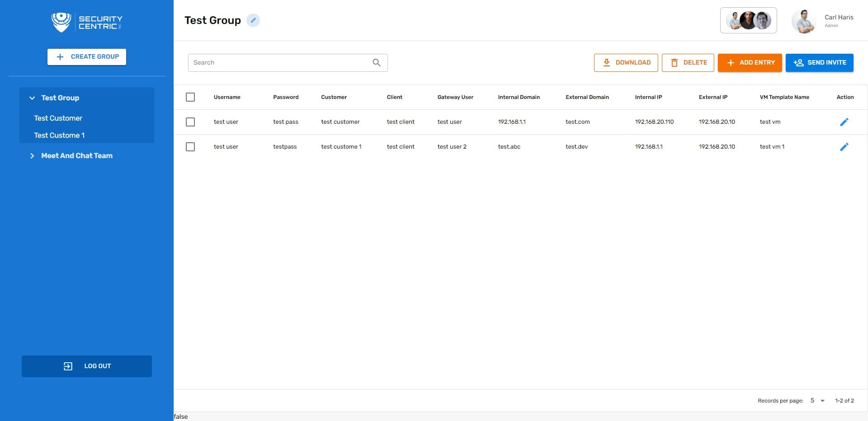Open Carl Haris profile avatar
The width and height of the screenshot is (868, 421).
(x=803, y=21)
